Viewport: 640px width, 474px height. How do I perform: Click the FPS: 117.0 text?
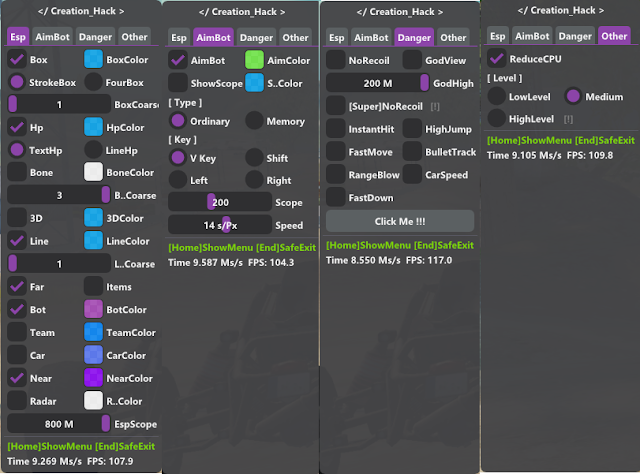point(429,260)
